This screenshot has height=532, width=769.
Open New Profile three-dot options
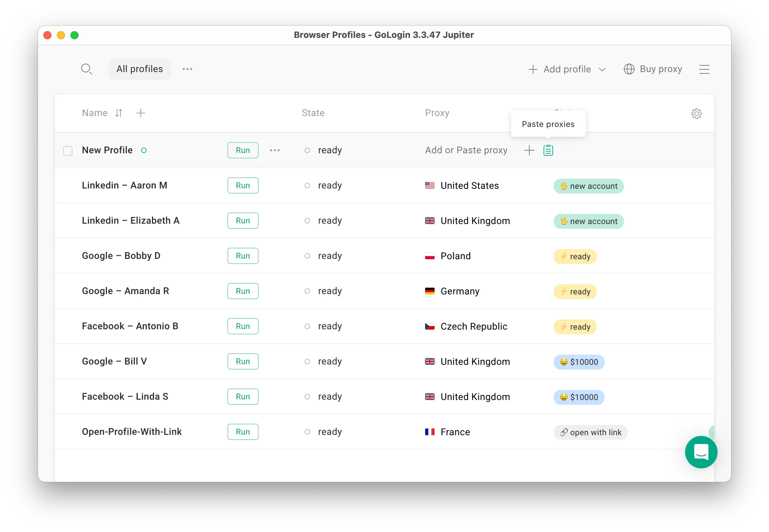coord(275,150)
